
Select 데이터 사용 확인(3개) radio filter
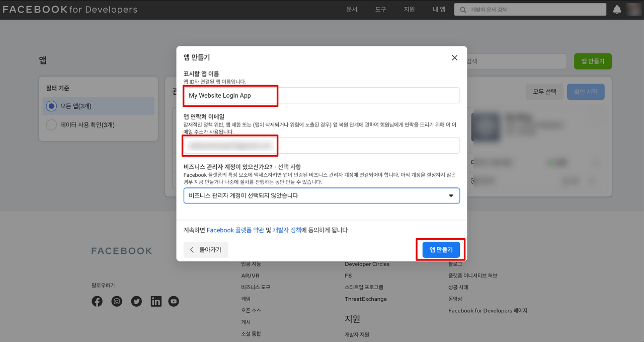pos(51,125)
